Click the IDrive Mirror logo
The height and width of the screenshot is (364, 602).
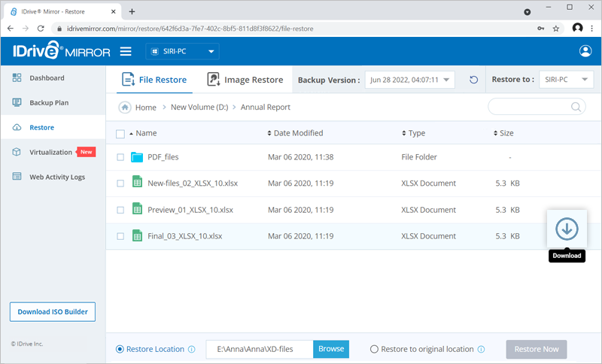coord(62,50)
